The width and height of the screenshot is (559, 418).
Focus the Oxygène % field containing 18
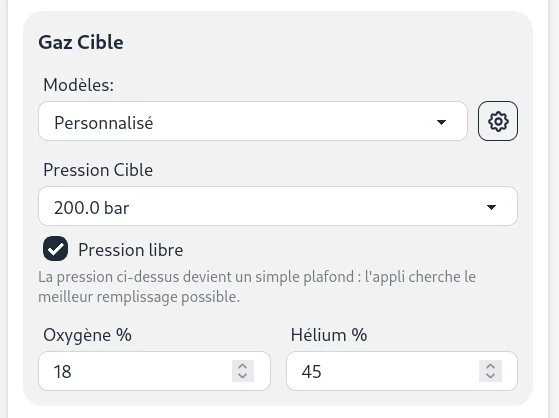154,371
